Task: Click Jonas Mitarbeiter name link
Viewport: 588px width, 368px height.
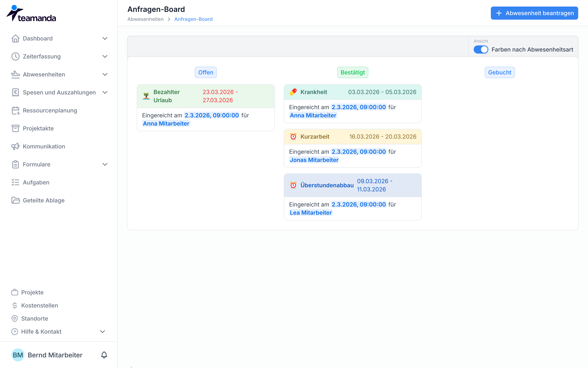Action: click(314, 160)
